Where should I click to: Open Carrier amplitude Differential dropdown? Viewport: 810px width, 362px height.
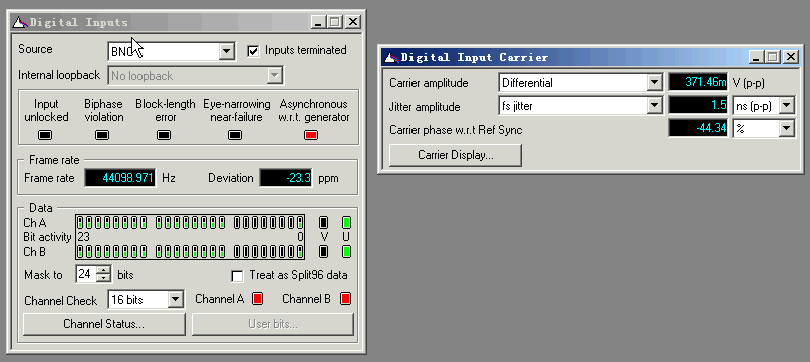pos(581,83)
